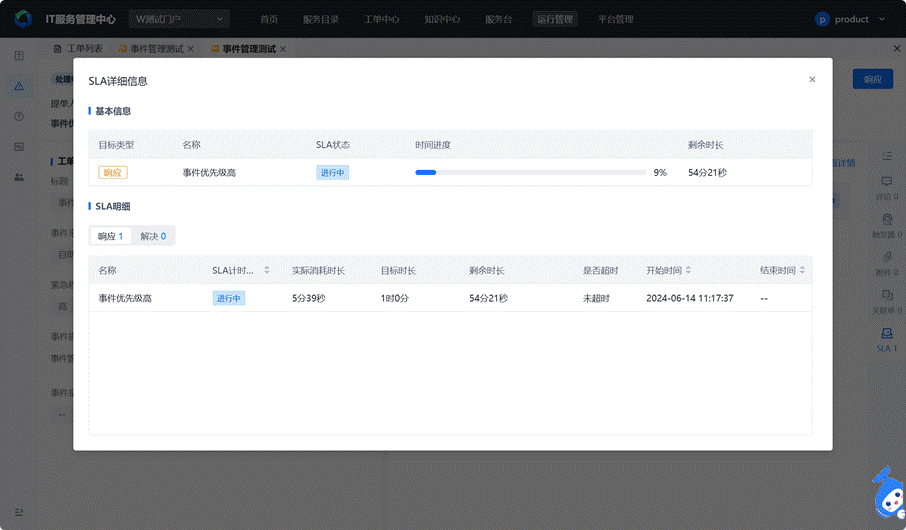Sort by SLA计时 column arrows

[267, 270]
